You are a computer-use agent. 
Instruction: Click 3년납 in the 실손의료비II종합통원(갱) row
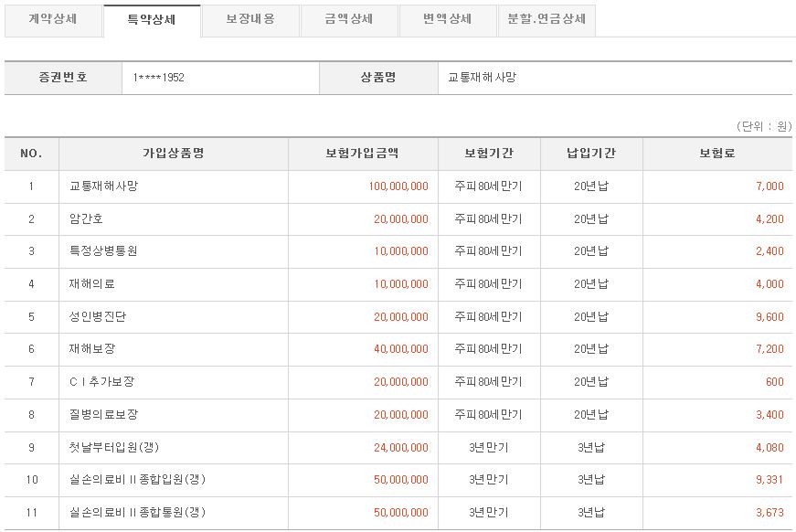[x=591, y=513]
